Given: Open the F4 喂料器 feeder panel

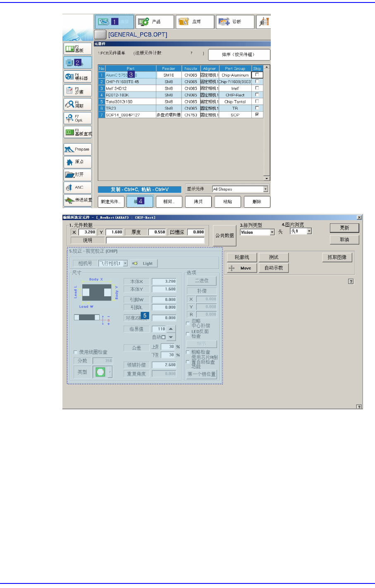Looking at the screenshot, I should coord(77,77).
